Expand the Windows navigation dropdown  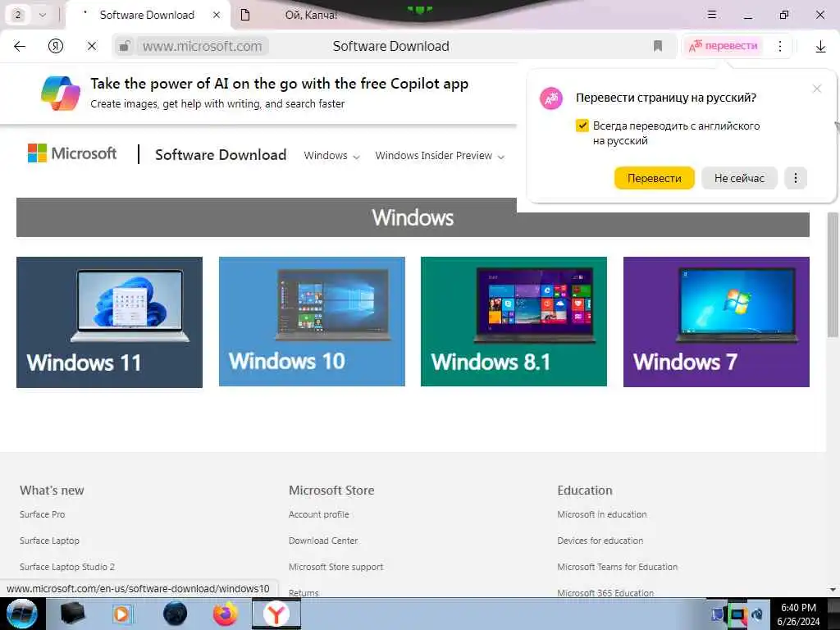pos(331,155)
